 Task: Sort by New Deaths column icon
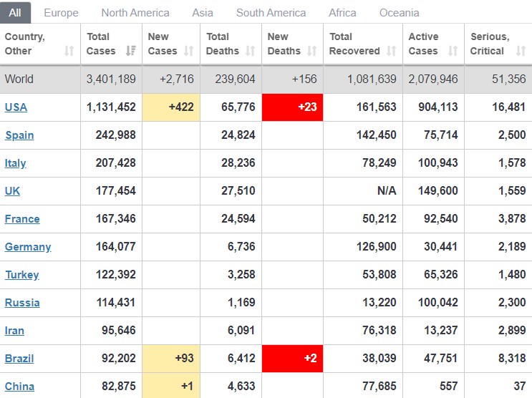tap(311, 51)
